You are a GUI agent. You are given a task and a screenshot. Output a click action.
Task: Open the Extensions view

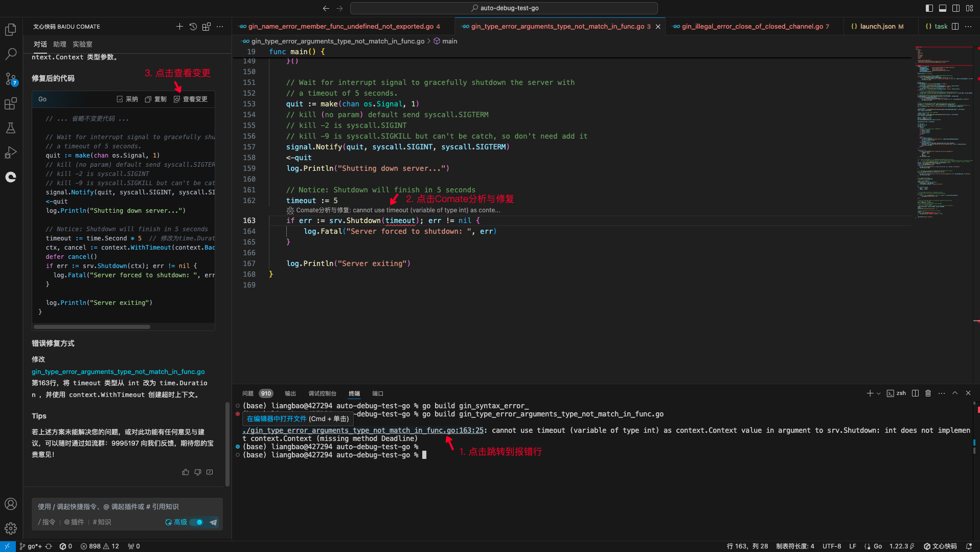[x=11, y=103]
